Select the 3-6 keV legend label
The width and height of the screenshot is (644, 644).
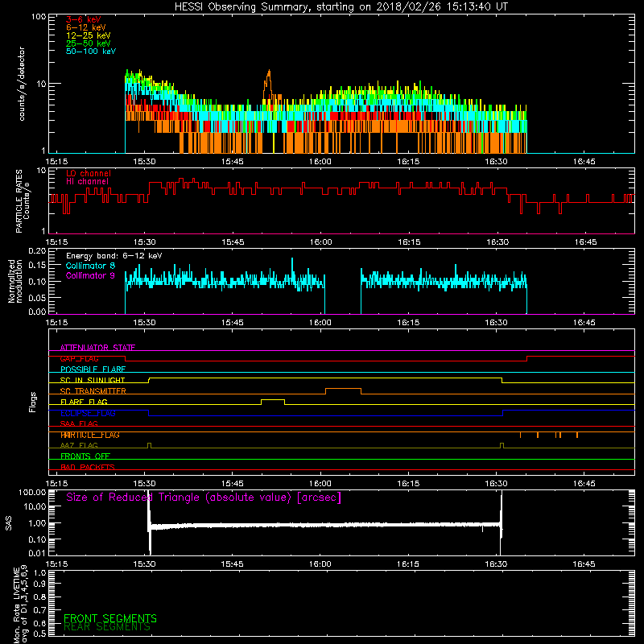(84, 19)
